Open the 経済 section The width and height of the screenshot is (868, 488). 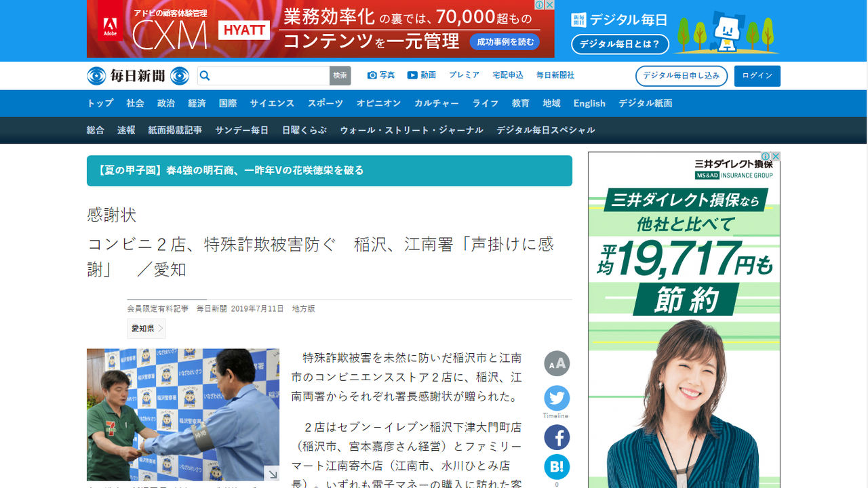pos(197,103)
